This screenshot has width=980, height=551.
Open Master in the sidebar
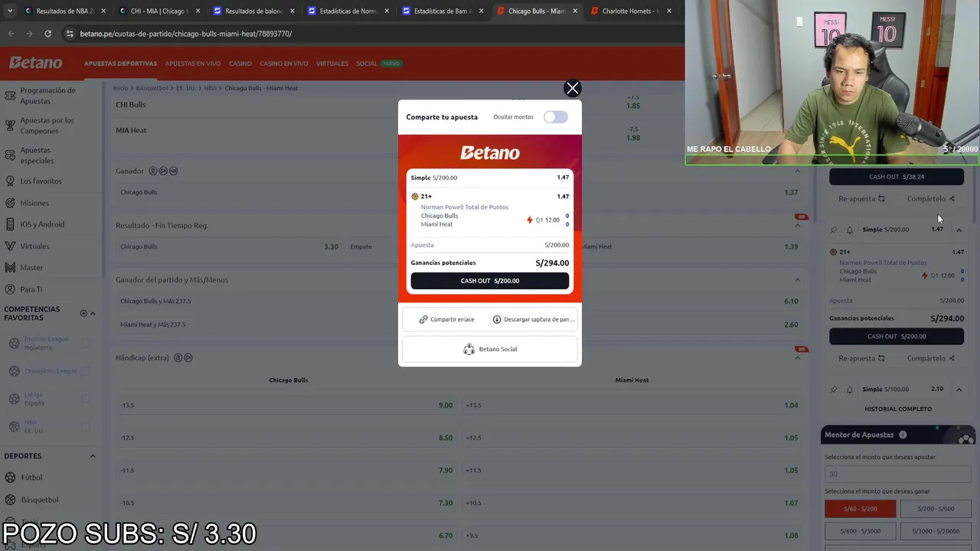(31, 268)
